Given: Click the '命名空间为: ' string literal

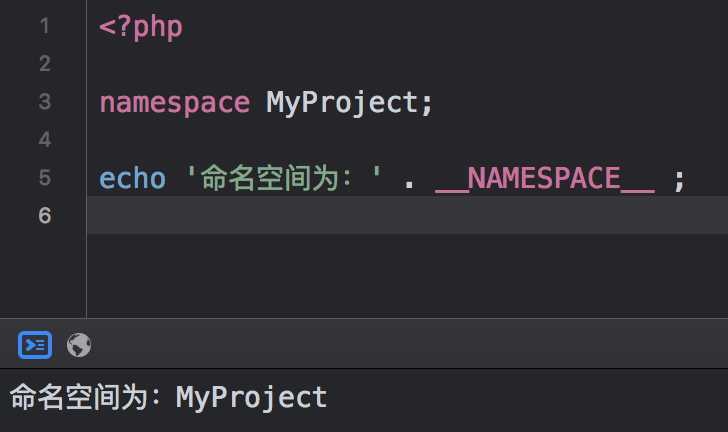Looking at the screenshot, I should (283, 178).
